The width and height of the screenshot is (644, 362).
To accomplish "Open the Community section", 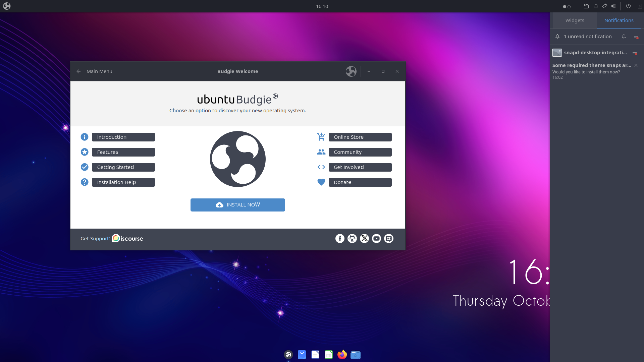I will click(x=360, y=152).
